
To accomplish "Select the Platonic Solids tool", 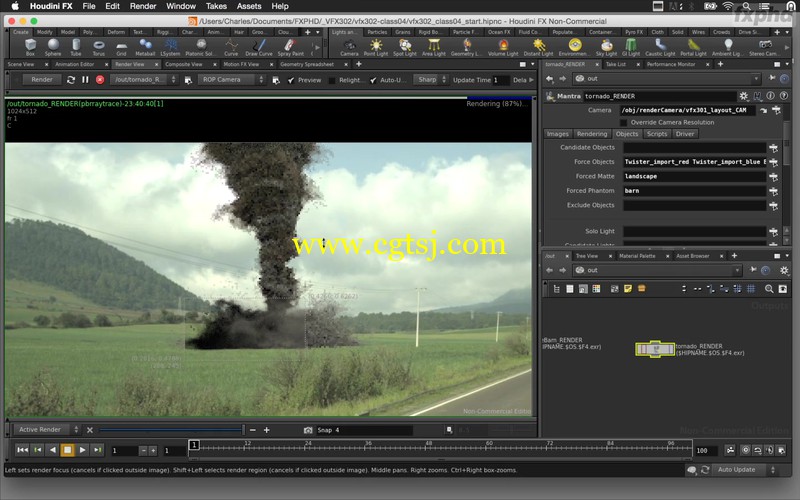I will 201,47.
